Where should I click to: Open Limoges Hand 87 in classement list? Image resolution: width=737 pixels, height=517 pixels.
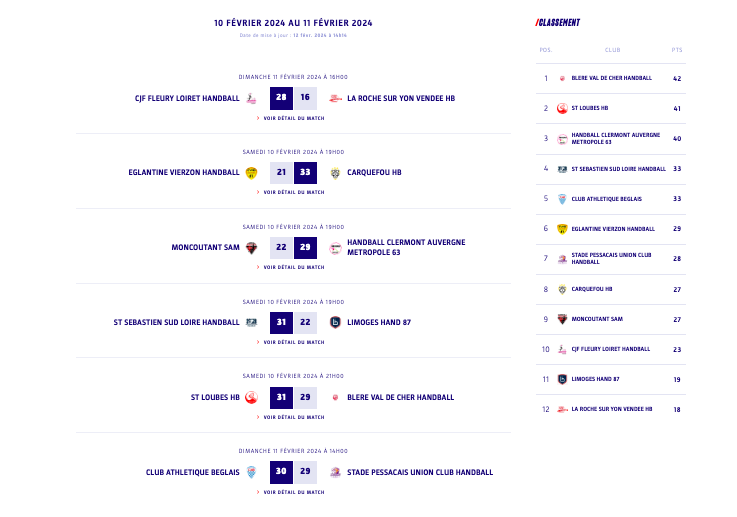tap(595, 379)
